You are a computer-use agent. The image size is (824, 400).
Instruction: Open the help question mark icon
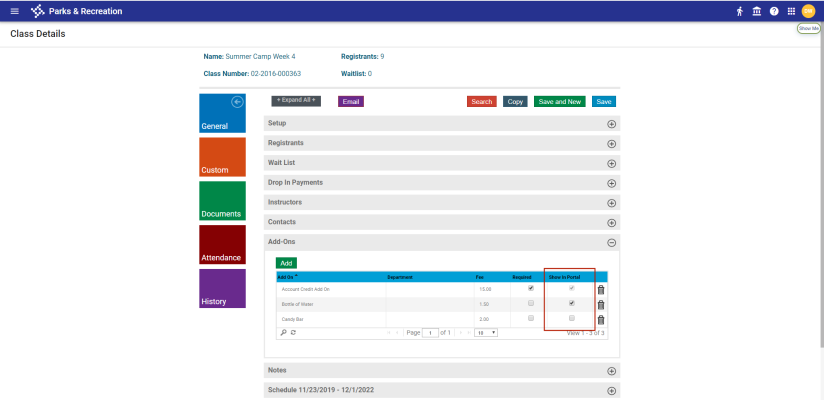774,11
